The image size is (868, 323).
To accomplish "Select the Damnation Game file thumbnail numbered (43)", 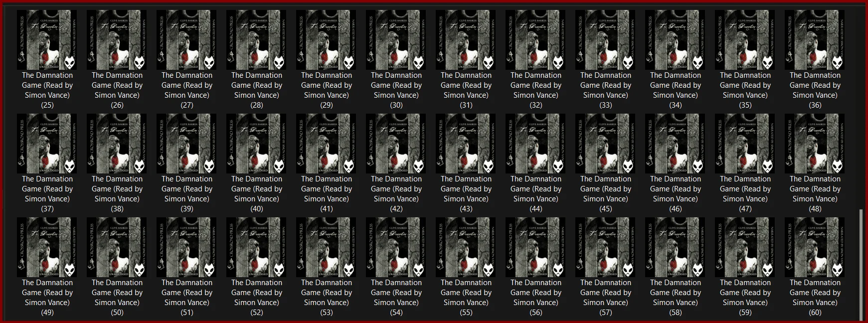I will (466, 144).
